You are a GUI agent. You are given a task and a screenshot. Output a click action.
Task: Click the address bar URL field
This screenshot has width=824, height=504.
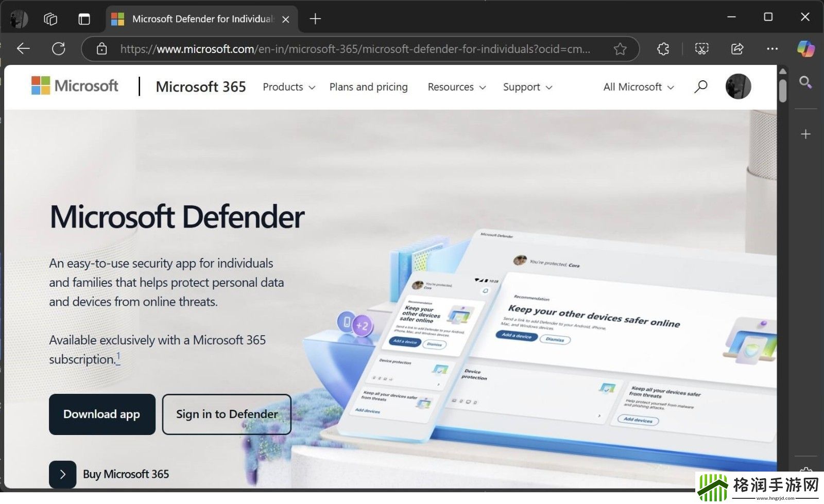[x=355, y=49]
